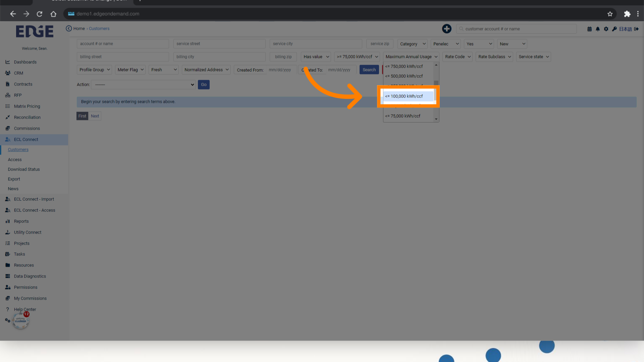Image resolution: width=644 pixels, height=362 pixels.
Task: Open Commissions in the sidebar
Action: coord(27,128)
